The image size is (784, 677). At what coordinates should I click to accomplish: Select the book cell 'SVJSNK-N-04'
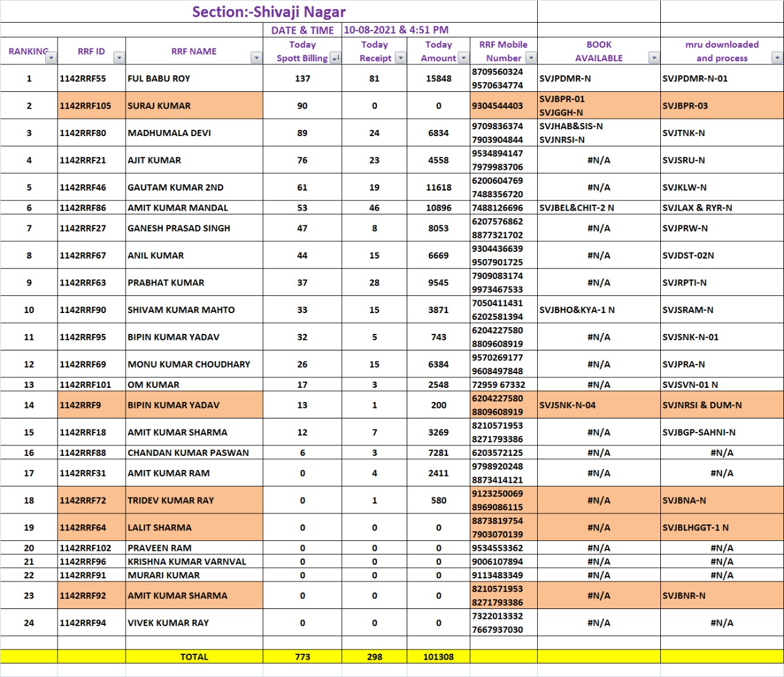pos(599,405)
